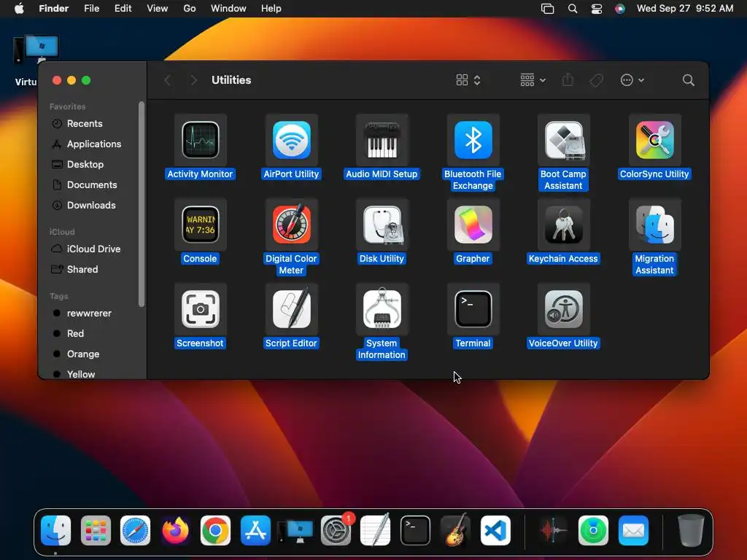
Task: Open the Group By dropdown in toolbar
Action: [533, 80]
